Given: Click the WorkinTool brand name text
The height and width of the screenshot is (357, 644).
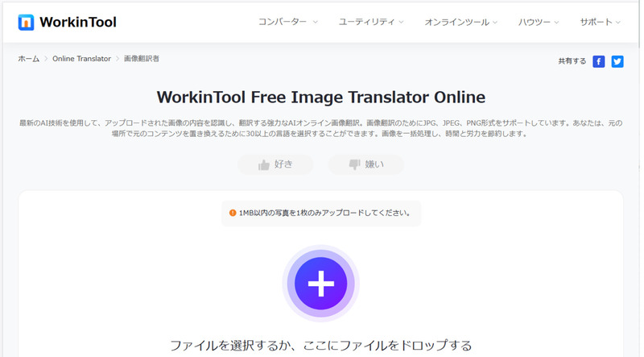Looking at the screenshot, I should [x=78, y=23].
